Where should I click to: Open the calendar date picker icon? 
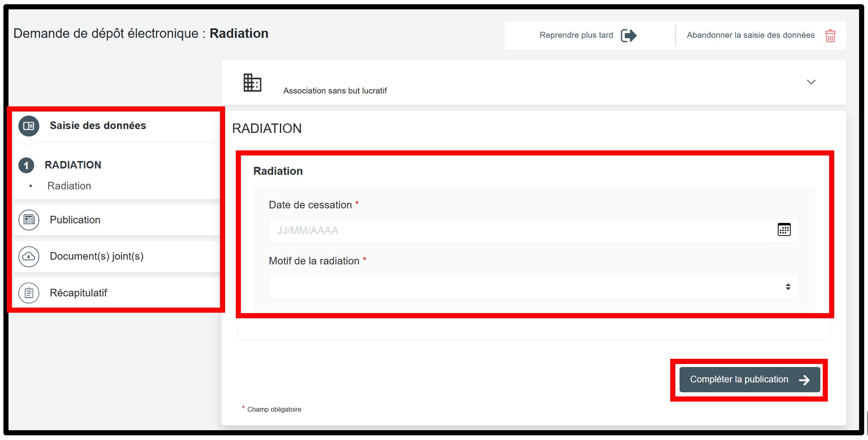pos(784,230)
